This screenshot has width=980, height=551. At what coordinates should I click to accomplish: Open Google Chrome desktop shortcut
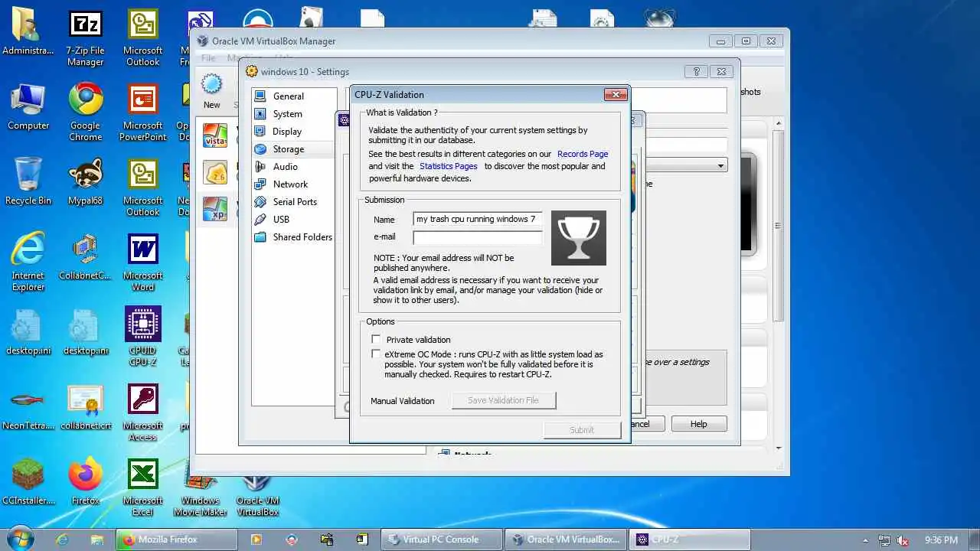(x=85, y=112)
